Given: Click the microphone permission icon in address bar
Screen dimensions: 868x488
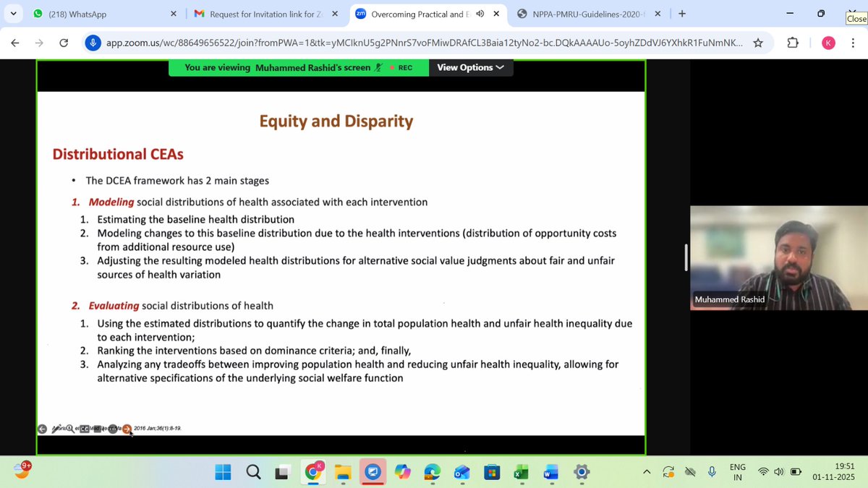Looking at the screenshot, I should [x=93, y=43].
